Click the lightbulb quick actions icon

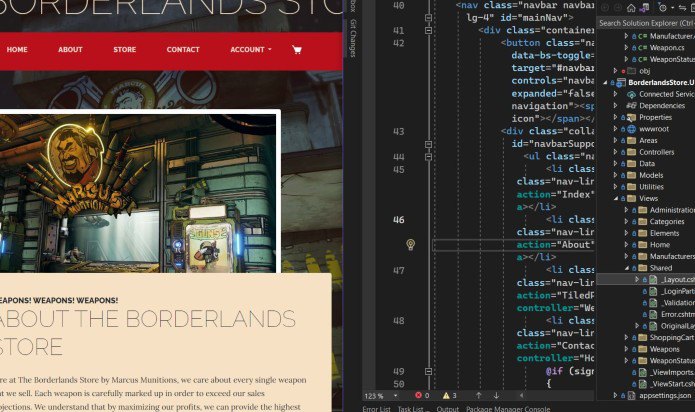410,244
